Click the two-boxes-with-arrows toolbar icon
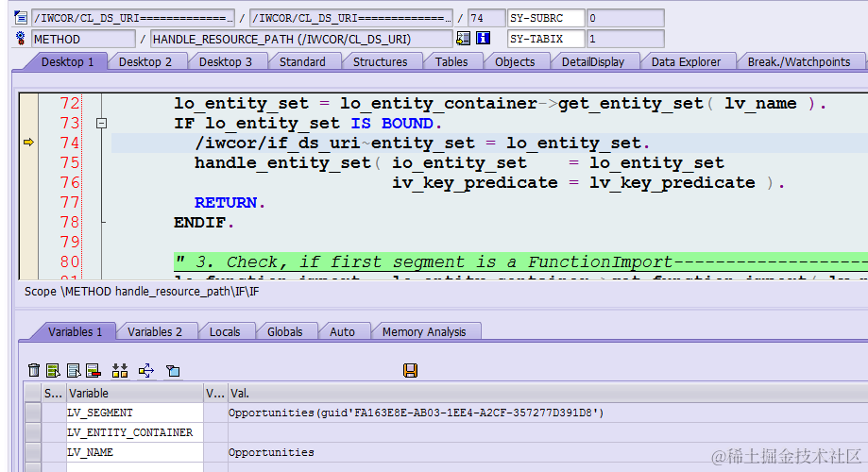 pyautogui.click(x=120, y=370)
